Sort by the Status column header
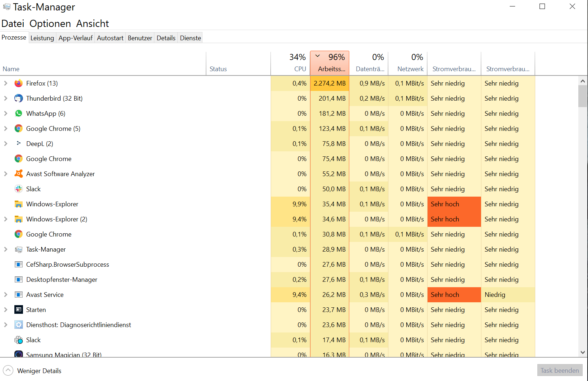Screen dimensions: 588x381 coord(238,64)
